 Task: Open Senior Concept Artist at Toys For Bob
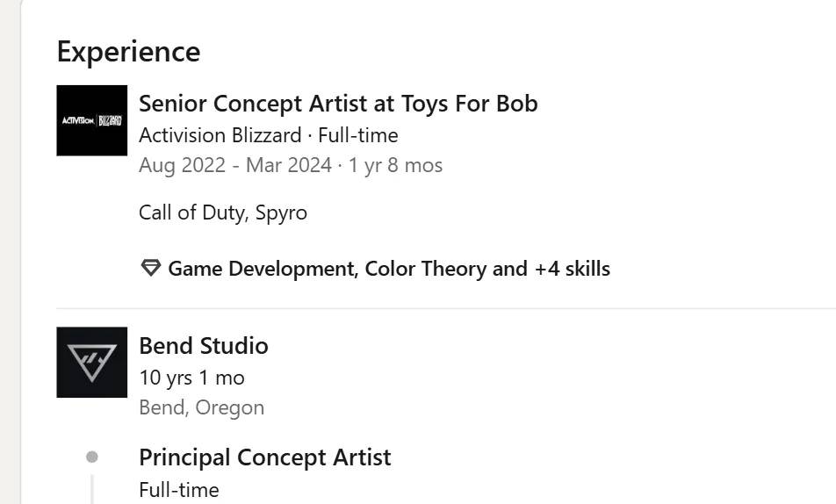(x=338, y=104)
